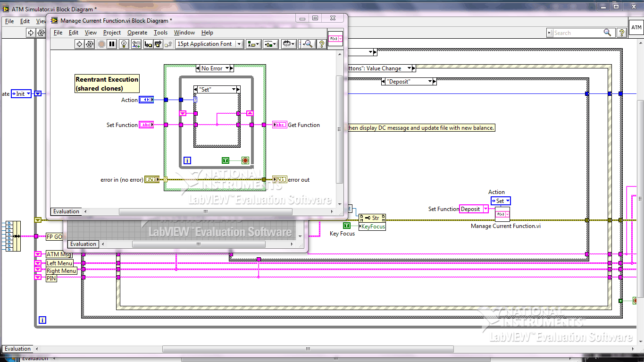Toggle Retain Wire Values button
644x362 pixels.
tap(136, 44)
